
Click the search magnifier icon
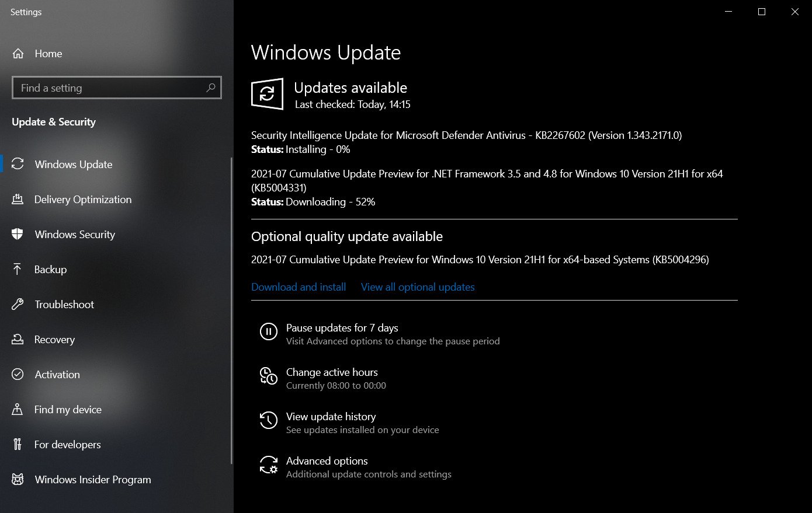211,88
